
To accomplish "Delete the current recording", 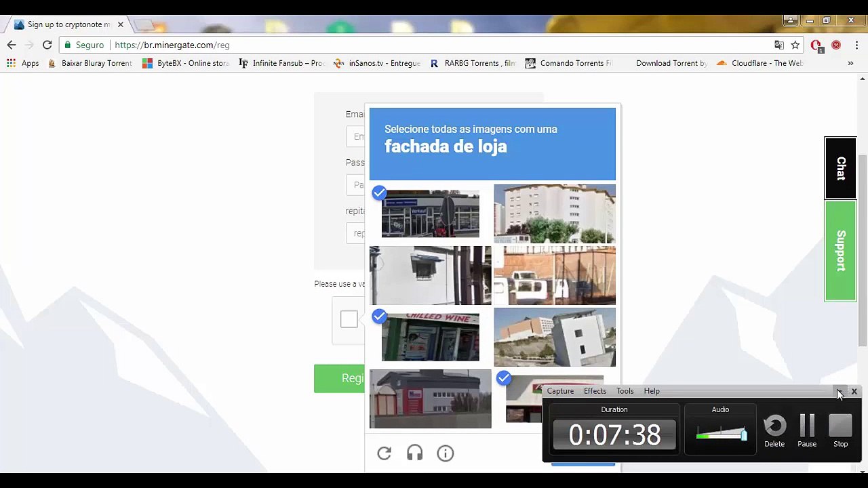I will 774,432.
